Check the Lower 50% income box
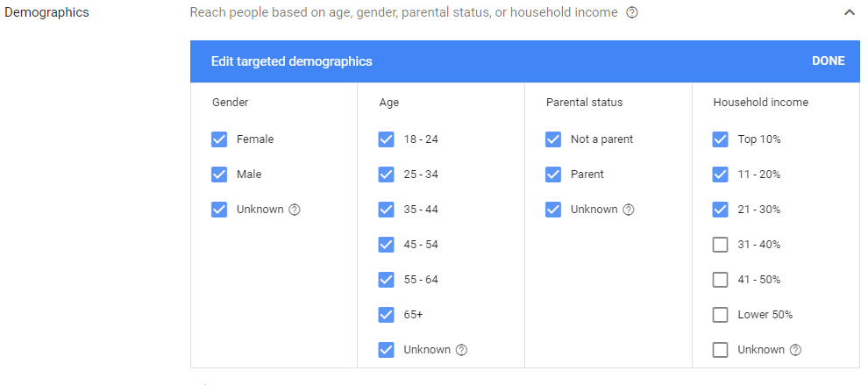 pyautogui.click(x=720, y=315)
